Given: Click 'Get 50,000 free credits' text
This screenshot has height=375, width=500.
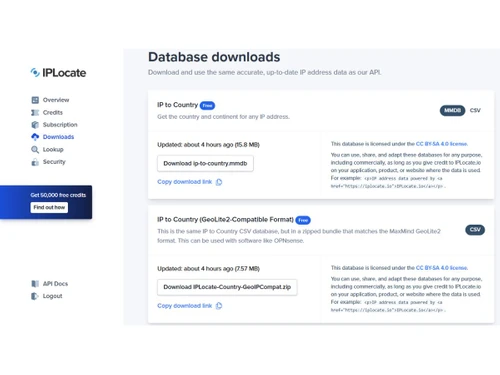Looking at the screenshot, I should 58,195.
